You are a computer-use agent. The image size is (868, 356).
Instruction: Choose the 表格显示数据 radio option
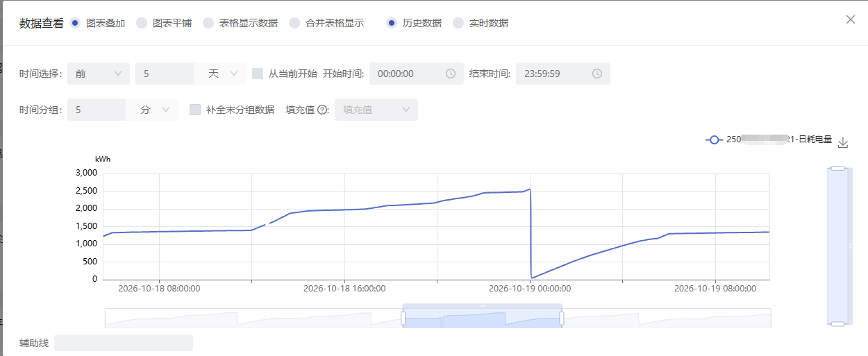tap(208, 23)
